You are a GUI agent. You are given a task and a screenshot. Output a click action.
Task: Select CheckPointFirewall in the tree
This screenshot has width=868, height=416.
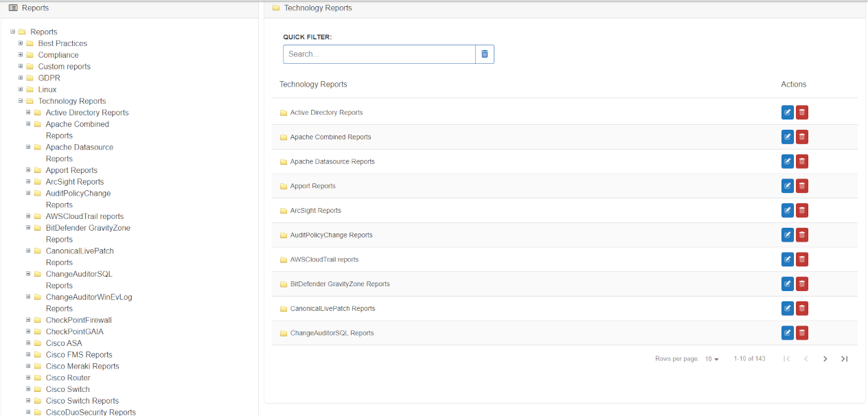pyautogui.click(x=78, y=320)
